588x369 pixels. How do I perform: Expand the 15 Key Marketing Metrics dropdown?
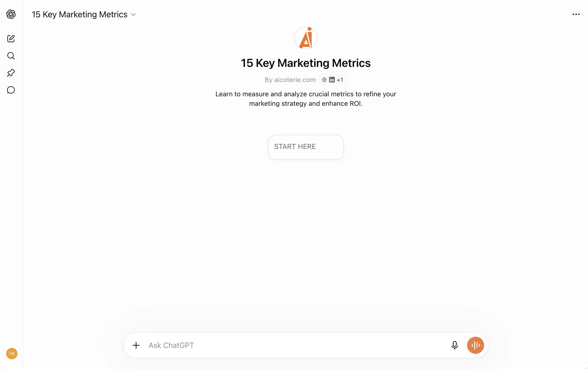(x=84, y=14)
